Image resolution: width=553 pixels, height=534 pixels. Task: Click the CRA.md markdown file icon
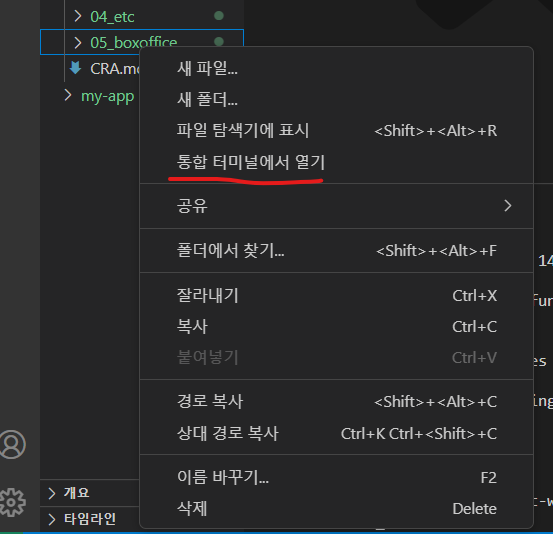[x=75, y=68]
